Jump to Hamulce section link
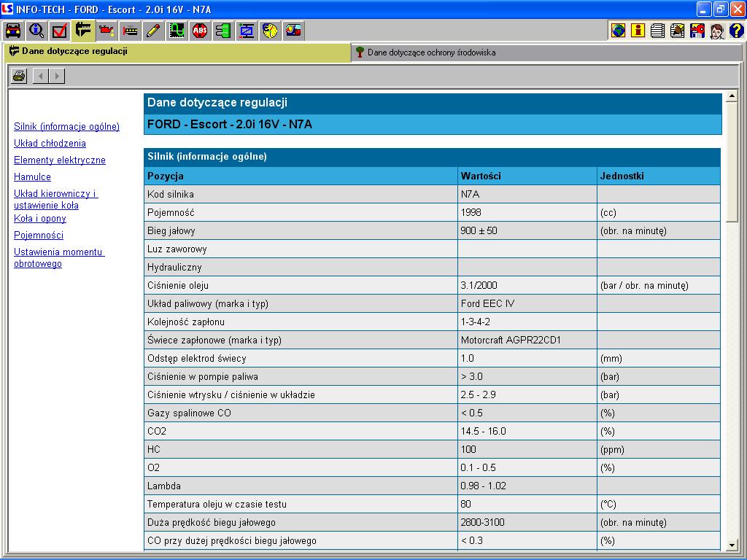The width and height of the screenshot is (747, 560). pos(32,177)
